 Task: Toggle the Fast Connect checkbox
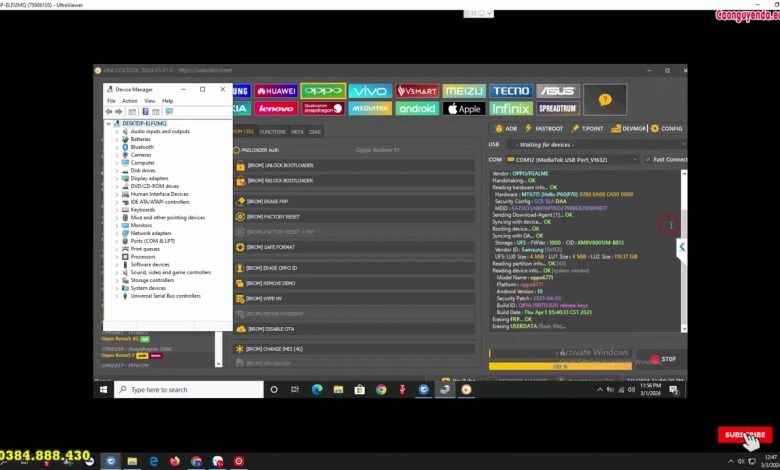click(x=648, y=160)
